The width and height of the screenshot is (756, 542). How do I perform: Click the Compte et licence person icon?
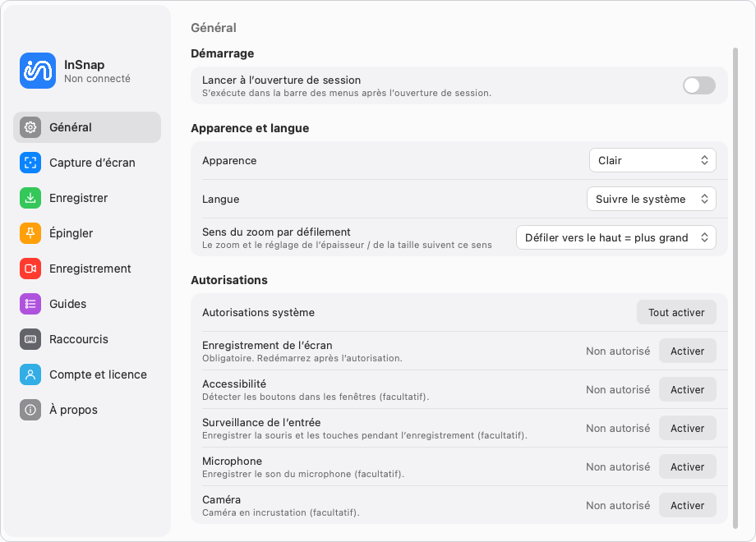point(30,374)
